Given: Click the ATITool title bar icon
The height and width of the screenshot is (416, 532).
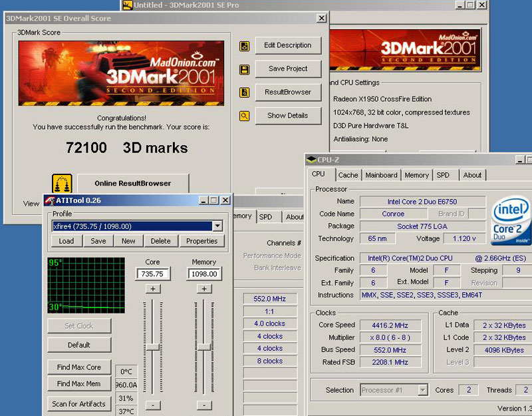Looking at the screenshot, I should click(50, 200).
